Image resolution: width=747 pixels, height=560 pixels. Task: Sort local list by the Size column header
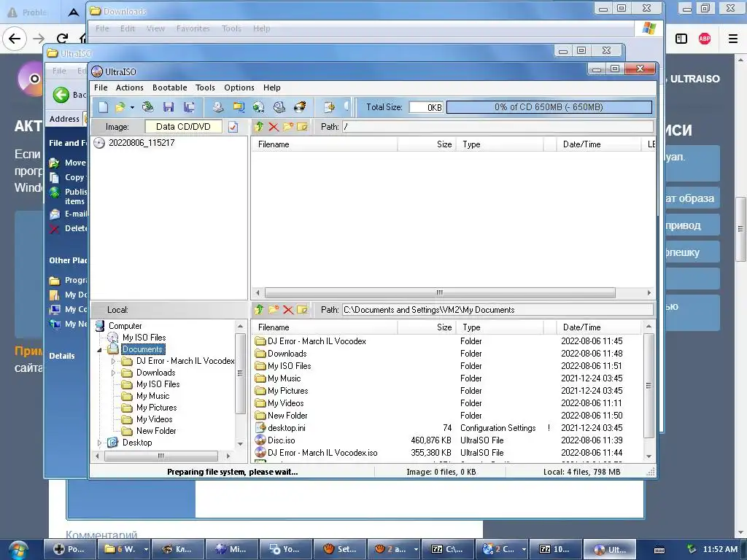pyautogui.click(x=427, y=327)
